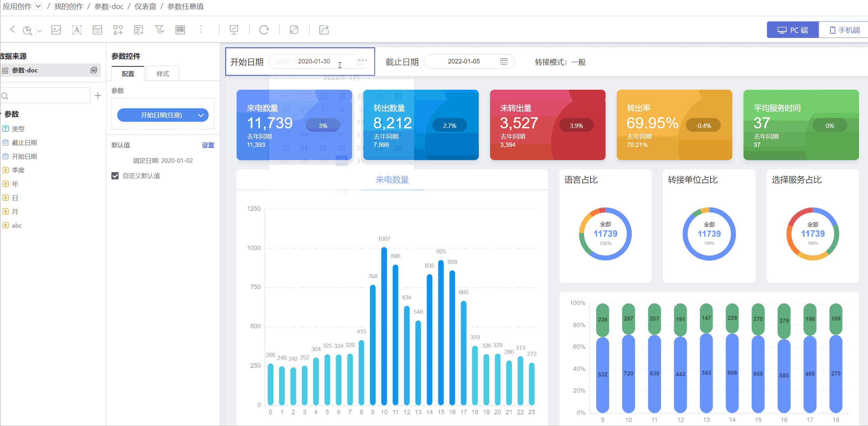
Task: Insert an image via the toolbar image icon
Action: click(x=56, y=30)
